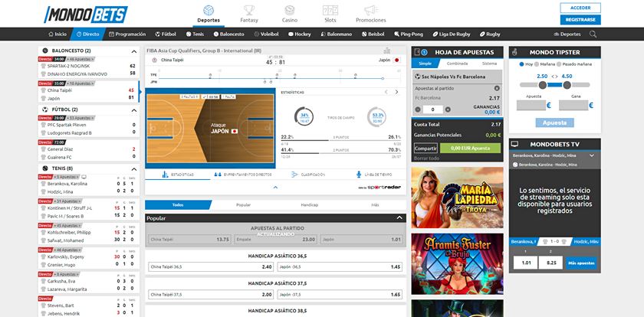
Task: Open the Casino chips icon
Action: (290, 10)
